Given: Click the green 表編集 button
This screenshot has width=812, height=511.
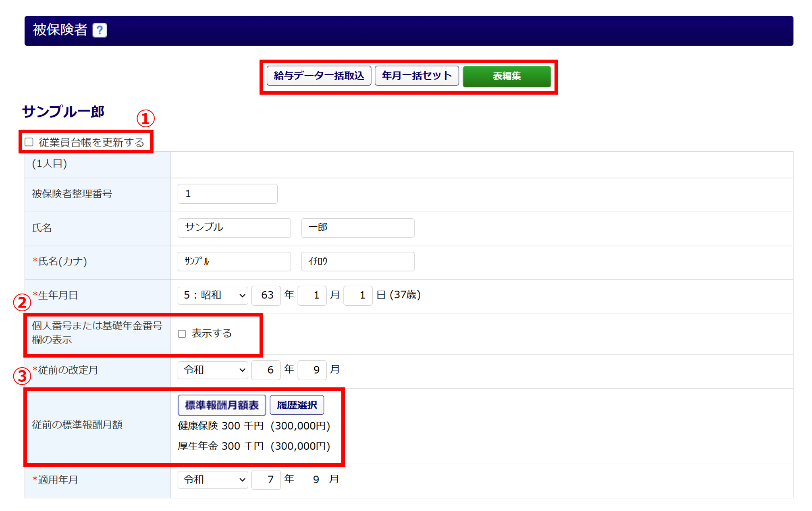Looking at the screenshot, I should [x=507, y=76].
